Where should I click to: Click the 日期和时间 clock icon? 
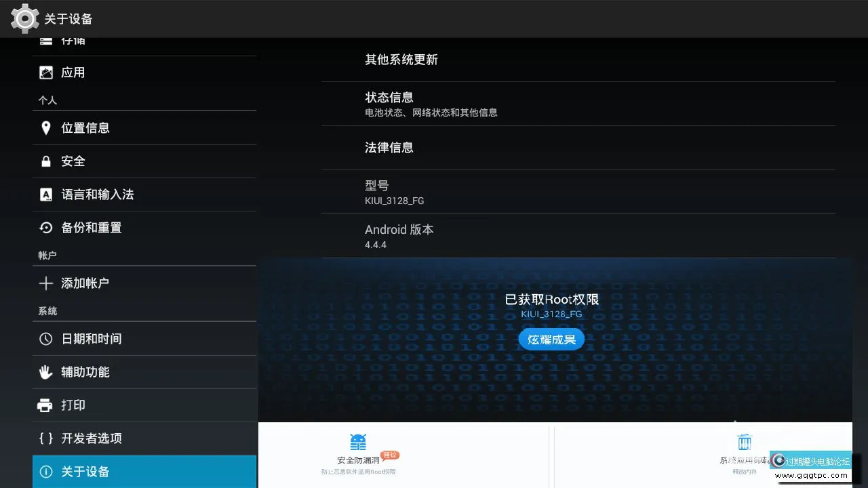pos(46,339)
